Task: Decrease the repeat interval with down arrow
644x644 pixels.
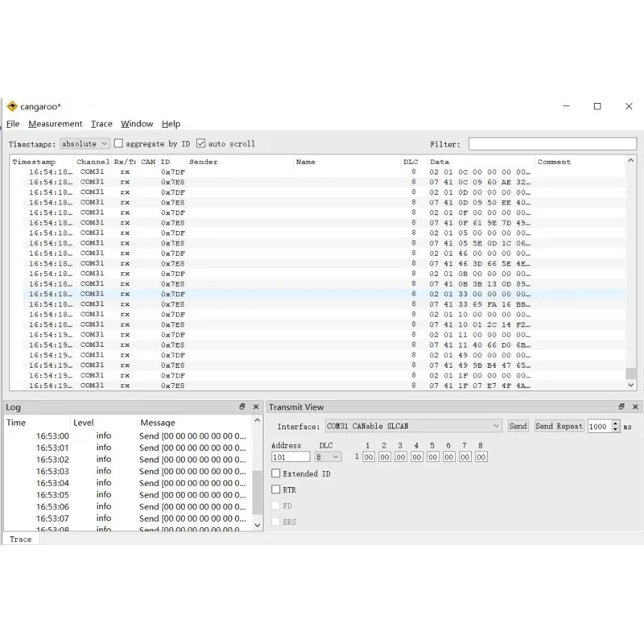Action: pos(615,429)
